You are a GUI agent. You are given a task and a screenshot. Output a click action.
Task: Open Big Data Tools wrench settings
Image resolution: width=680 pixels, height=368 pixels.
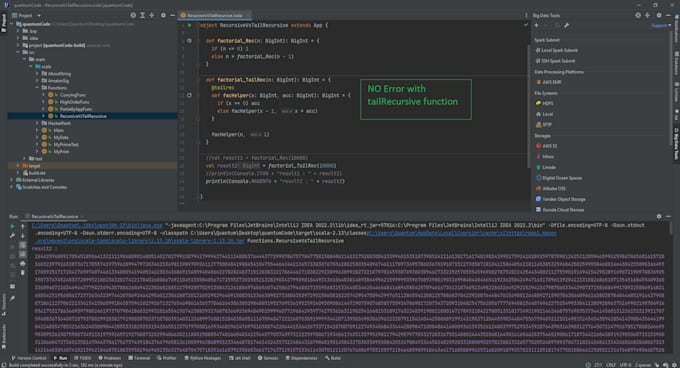[566, 26]
